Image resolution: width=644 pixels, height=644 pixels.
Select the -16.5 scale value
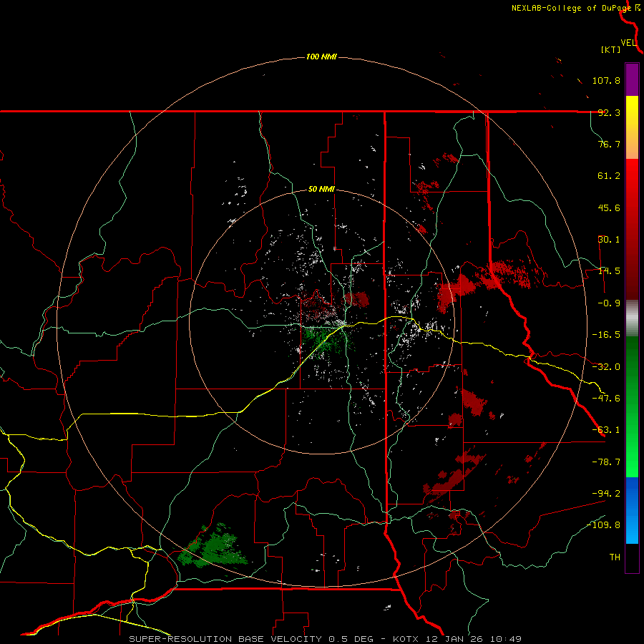point(606,335)
